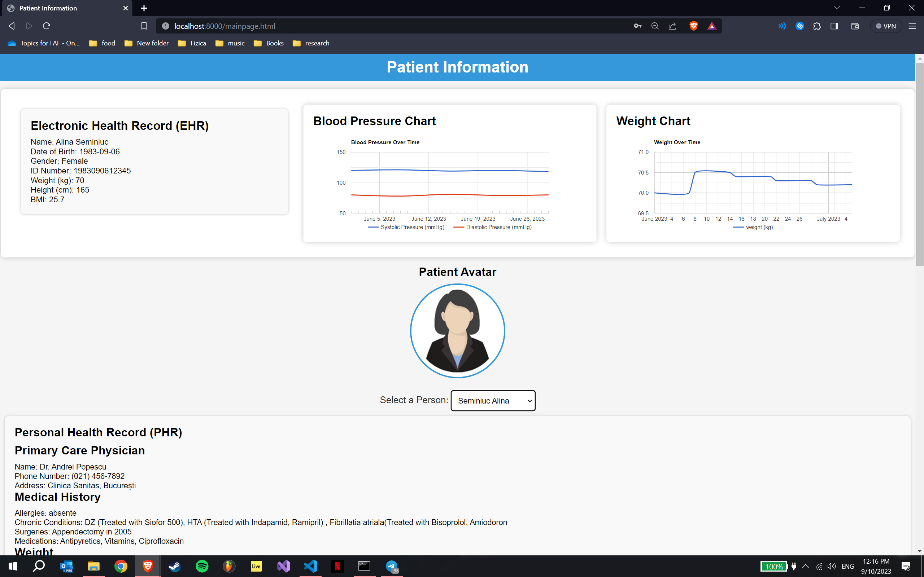Toggle Systolic Pressure legend series
This screenshot has width=924, height=577.
point(407,227)
